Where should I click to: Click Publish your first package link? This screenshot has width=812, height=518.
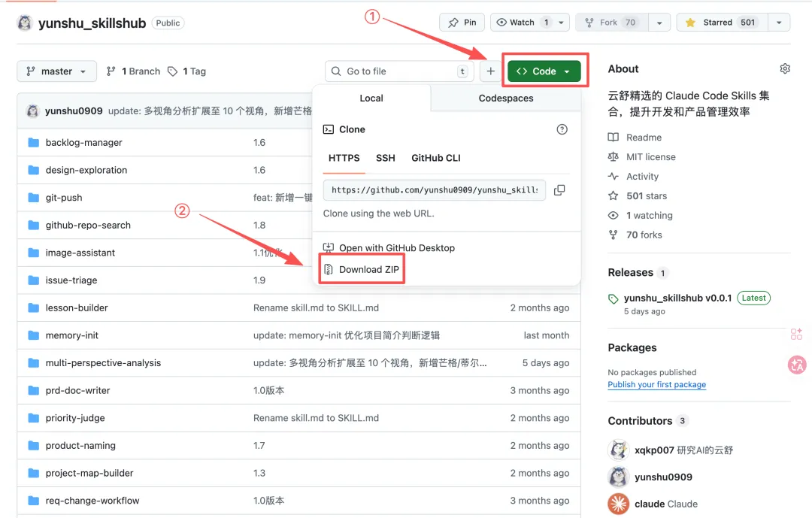click(x=656, y=384)
